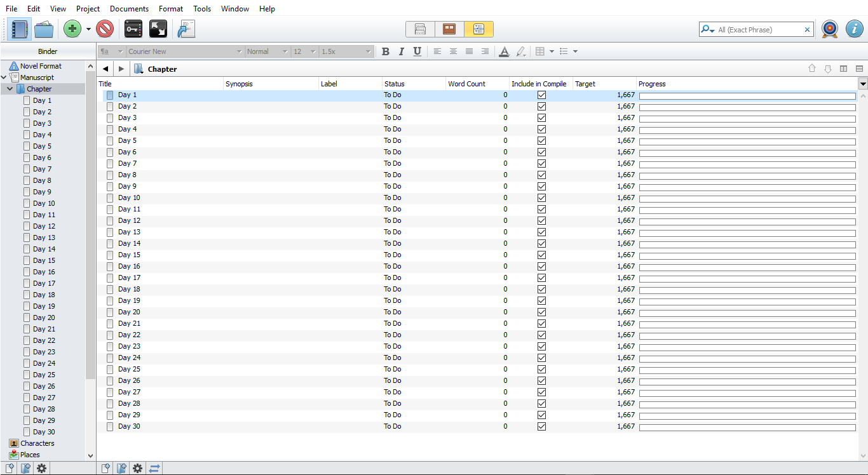Click the Compile icon in toolbar
The width and height of the screenshot is (868, 475).
click(186, 29)
